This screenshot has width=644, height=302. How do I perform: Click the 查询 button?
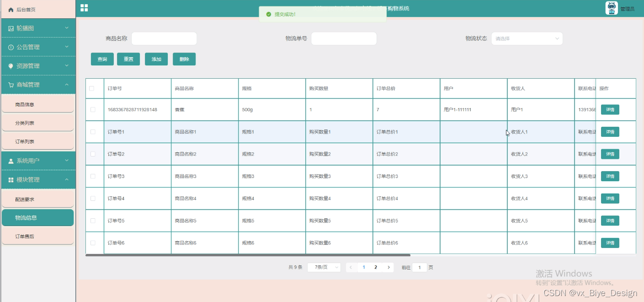[x=102, y=59]
